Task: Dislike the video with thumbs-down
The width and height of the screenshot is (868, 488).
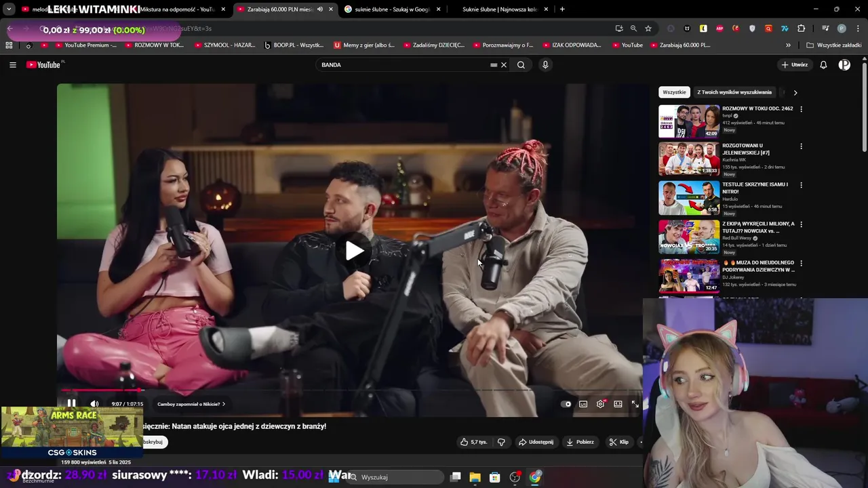Action: pyautogui.click(x=501, y=442)
